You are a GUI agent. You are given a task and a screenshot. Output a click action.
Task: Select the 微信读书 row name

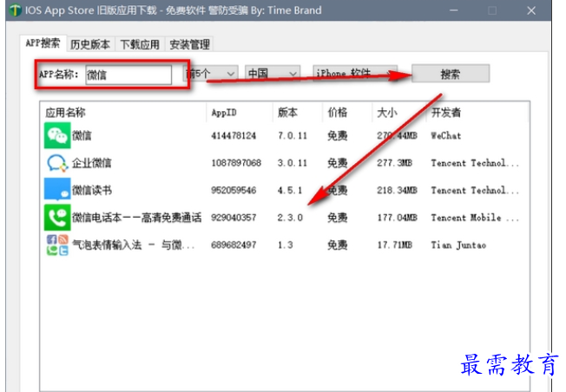[x=92, y=190]
